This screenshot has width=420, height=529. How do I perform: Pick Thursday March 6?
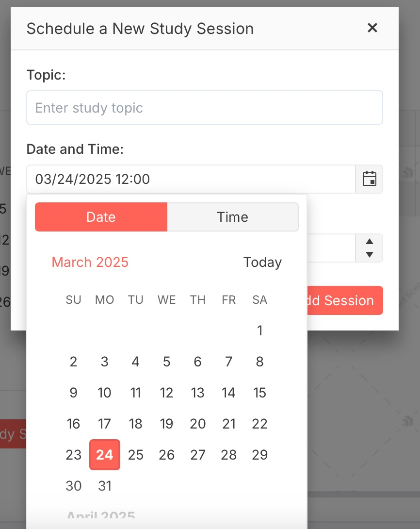click(197, 362)
